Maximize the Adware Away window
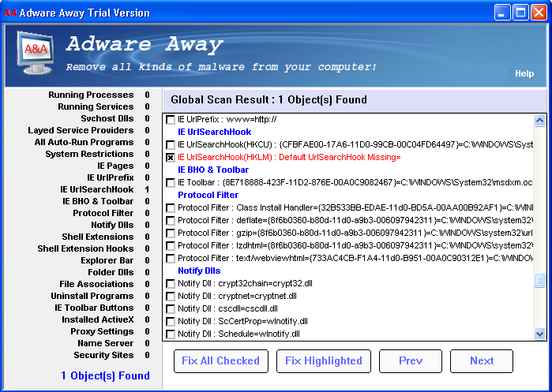Image resolution: width=552 pixels, height=392 pixels. click(x=520, y=13)
